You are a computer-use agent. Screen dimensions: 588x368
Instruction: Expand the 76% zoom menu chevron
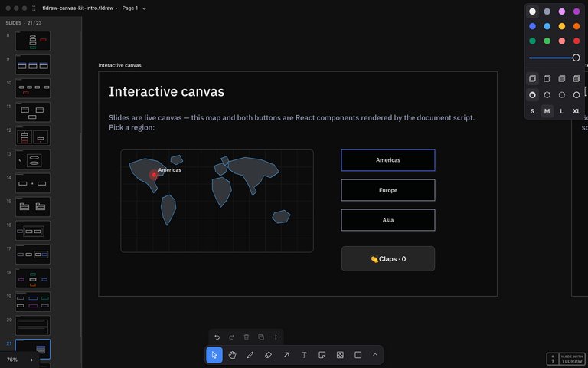pos(31,360)
